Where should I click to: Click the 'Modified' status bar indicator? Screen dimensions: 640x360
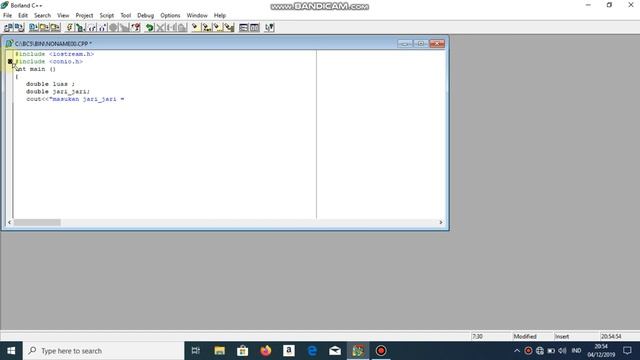tap(525, 336)
